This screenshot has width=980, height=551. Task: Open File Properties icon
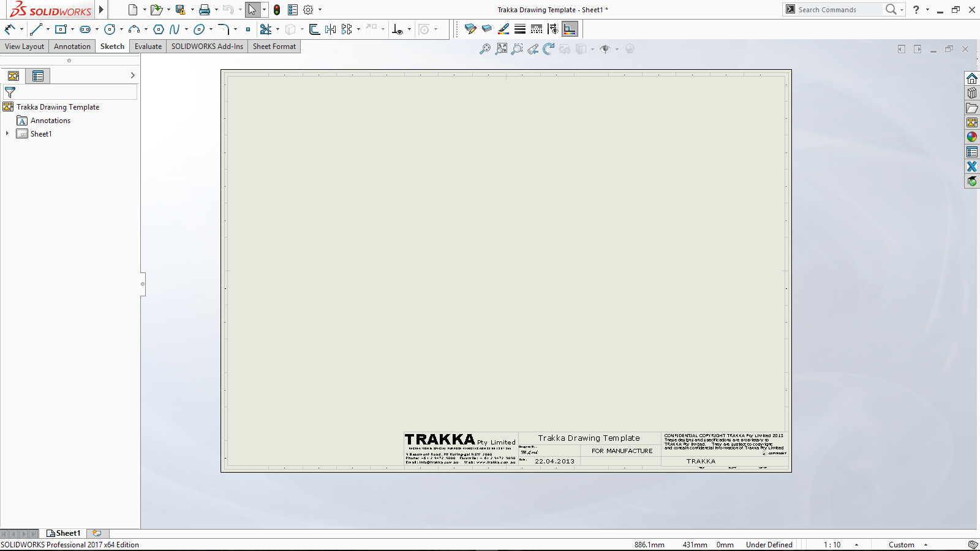[x=293, y=10]
